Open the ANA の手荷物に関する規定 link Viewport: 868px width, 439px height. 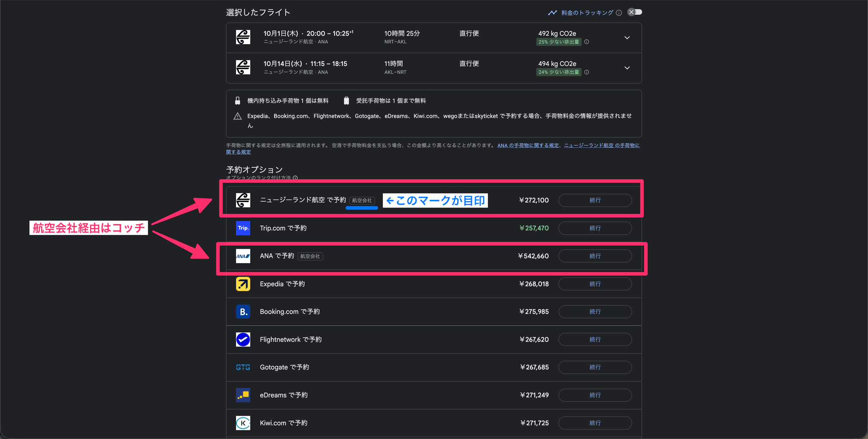click(x=528, y=145)
